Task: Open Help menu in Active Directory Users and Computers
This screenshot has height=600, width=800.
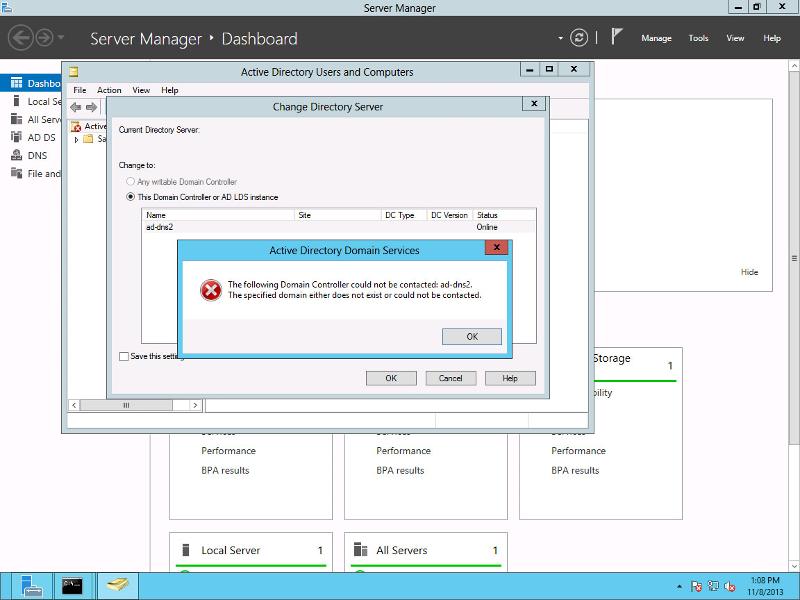Action: [x=170, y=90]
